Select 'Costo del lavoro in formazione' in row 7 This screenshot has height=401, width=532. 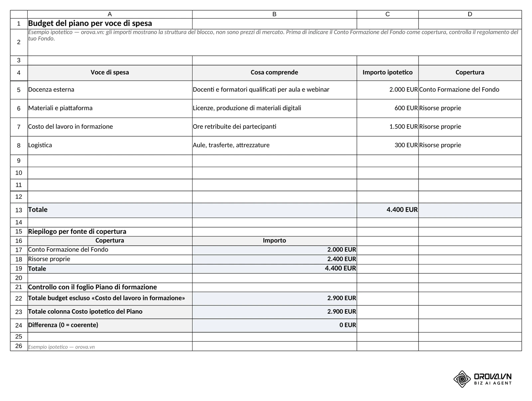tap(110, 127)
